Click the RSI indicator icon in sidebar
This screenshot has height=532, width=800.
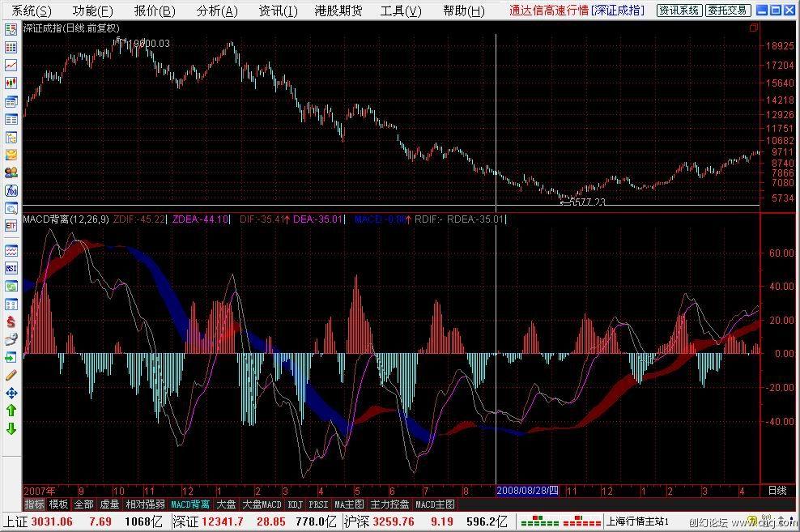point(11,268)
